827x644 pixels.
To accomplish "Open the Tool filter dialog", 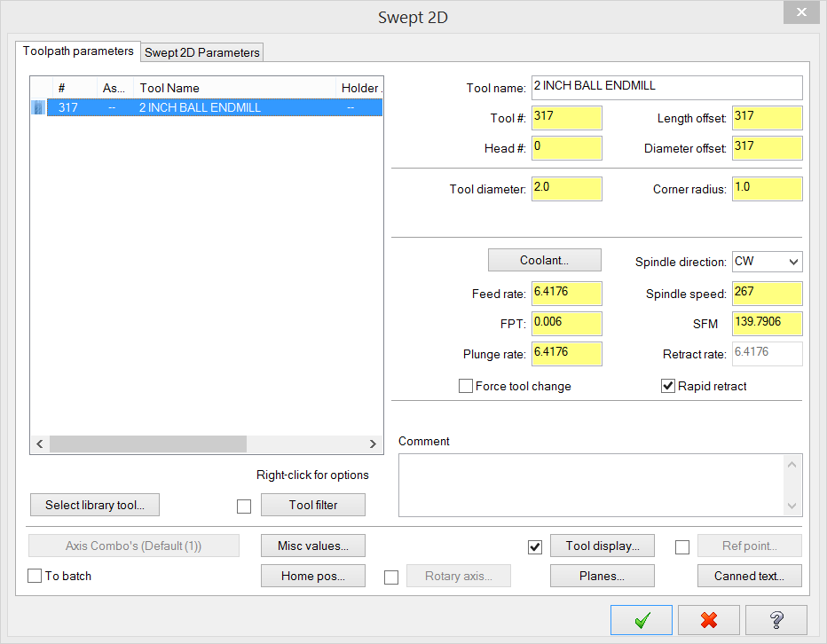I will pyautogui.click(x=312, y=505).
